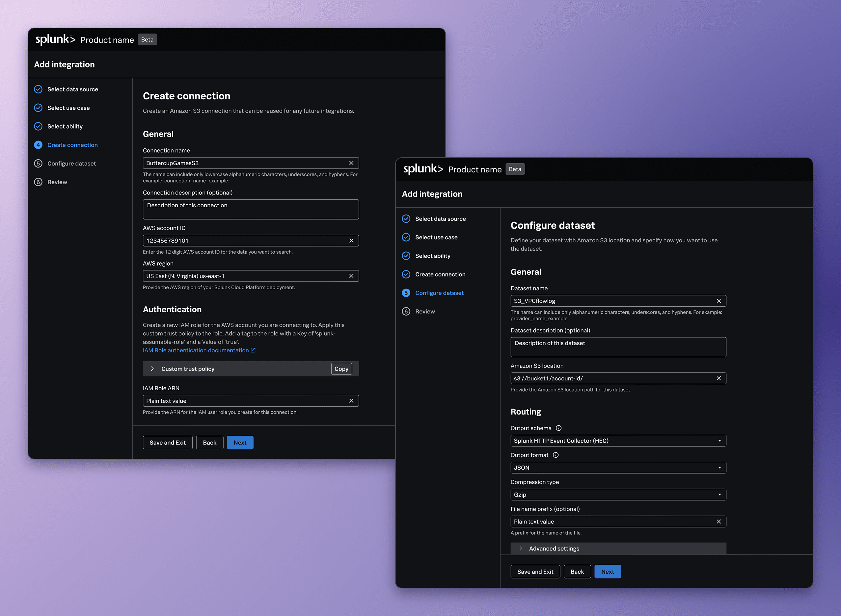Viewport: 841px width, 616px height.
Task: Click the Configure dataset step label in right window
Action: coord(440,293)
